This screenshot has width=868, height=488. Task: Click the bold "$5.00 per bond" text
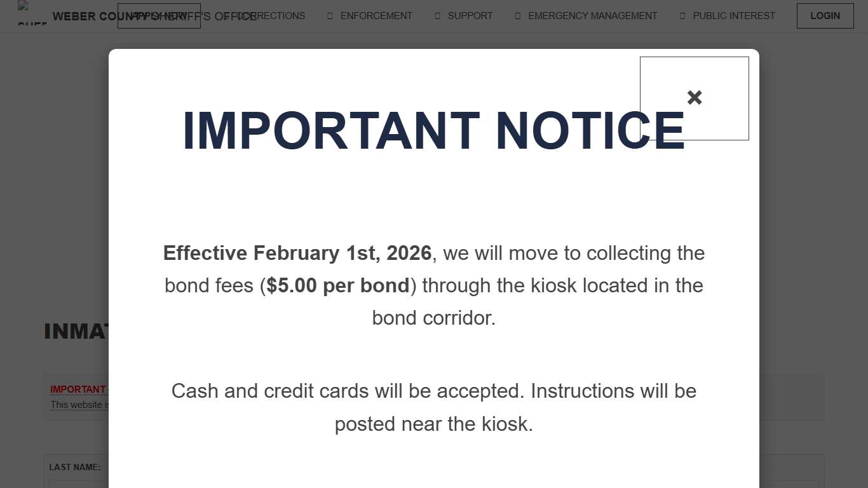click(x=338, y=285)
